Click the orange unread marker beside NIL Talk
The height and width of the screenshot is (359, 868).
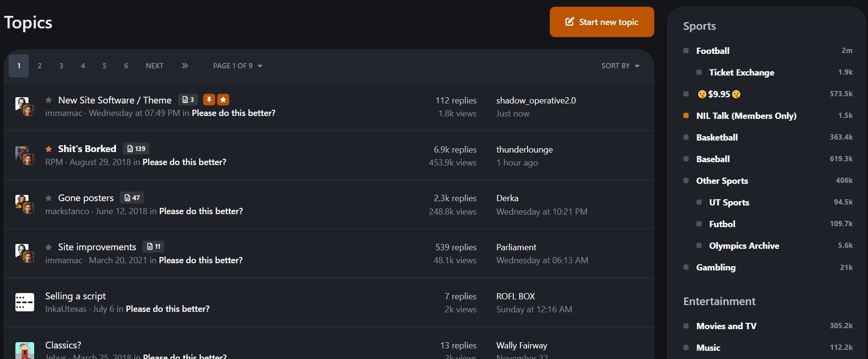[686, 115]
